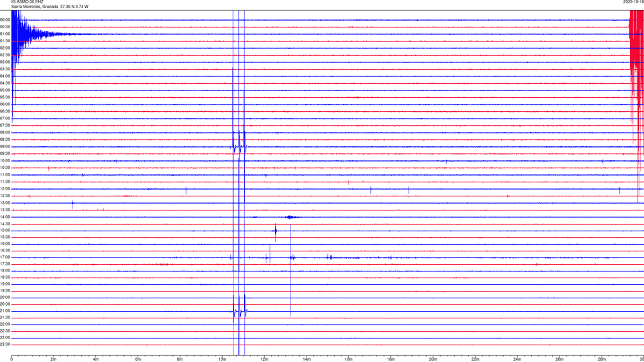Select the 18:00 trace time label
Viewport: 644px width, 362px height.
tap(5, 271)
